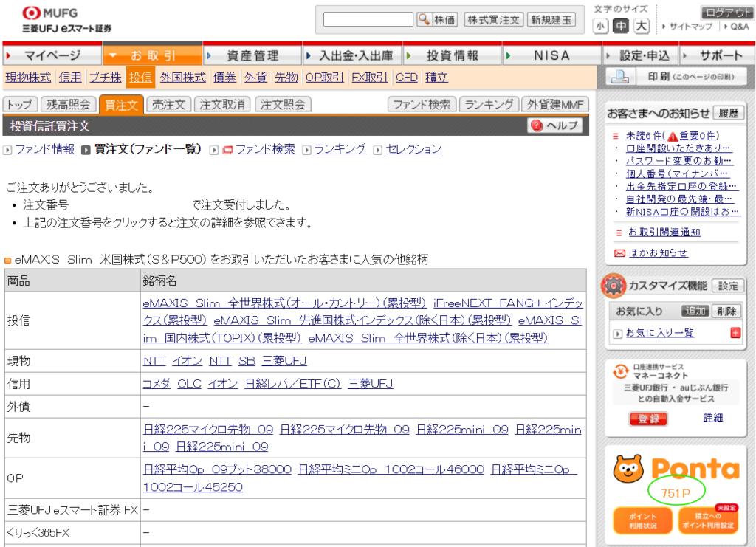Open the サポート menu
756x547 pixels.
[x=718, y=55]
